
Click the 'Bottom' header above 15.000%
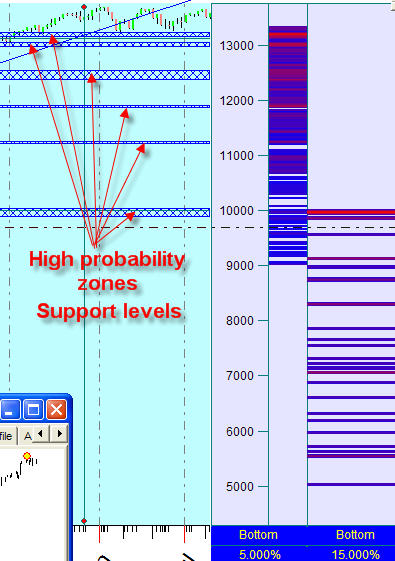355,535
